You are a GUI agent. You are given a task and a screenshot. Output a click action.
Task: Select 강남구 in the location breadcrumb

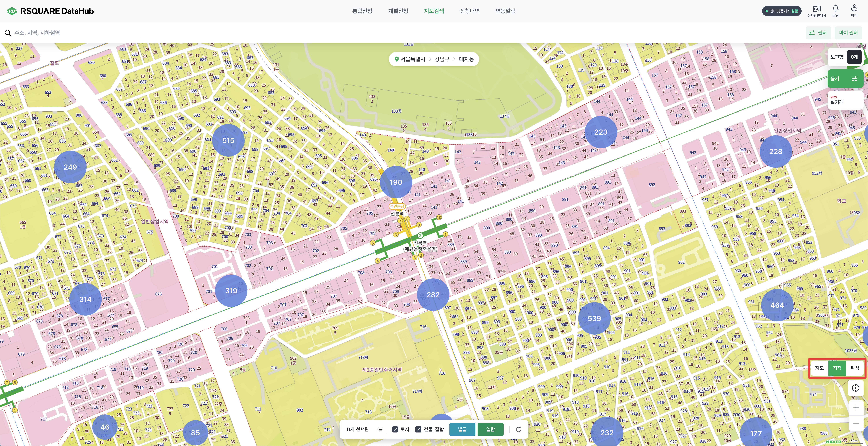pos(442,59)
